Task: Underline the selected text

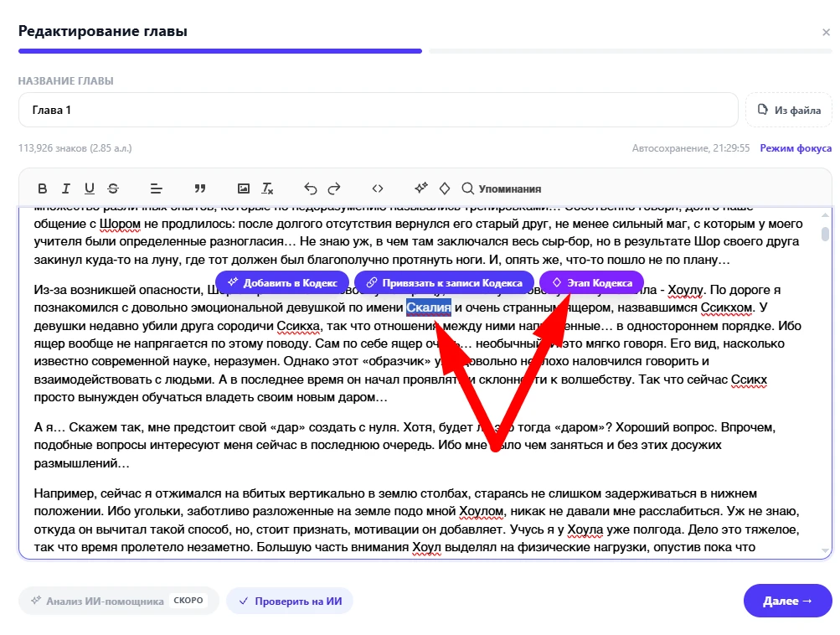Action: point(90,188)
